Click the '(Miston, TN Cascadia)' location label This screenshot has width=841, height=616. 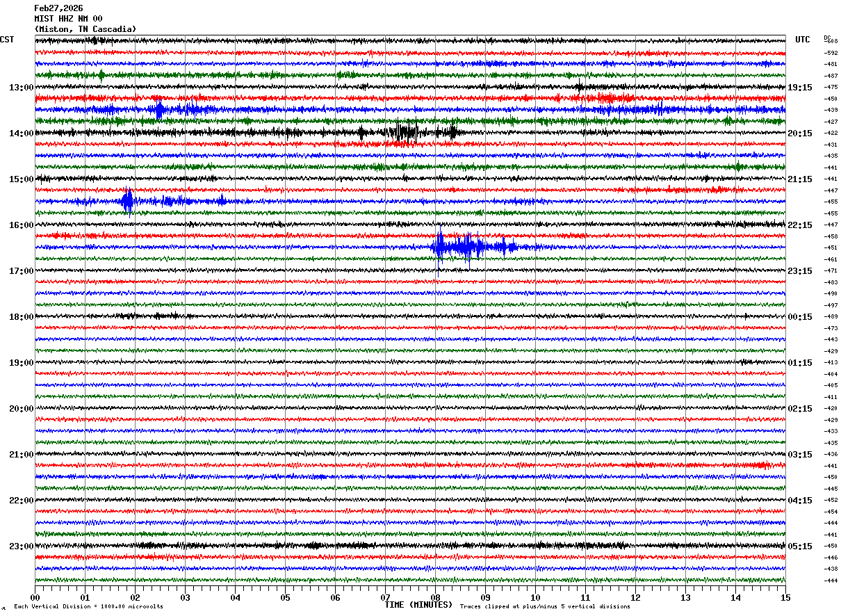(x=85, y=29)
